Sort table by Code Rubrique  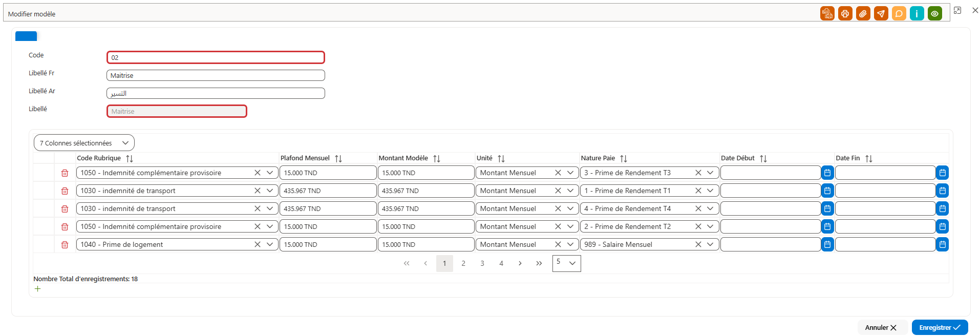pos(130,159)
